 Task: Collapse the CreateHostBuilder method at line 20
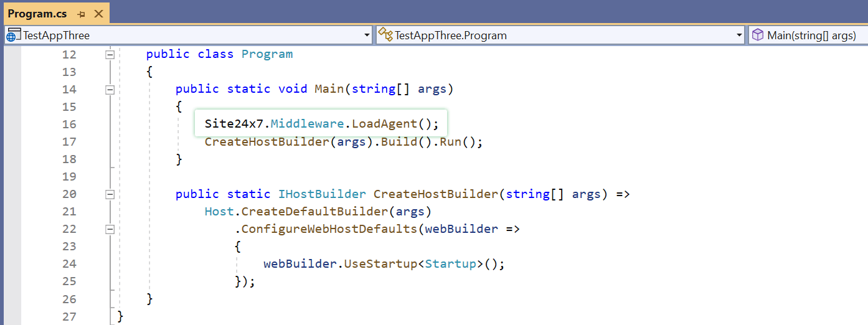pyautogui.click(x=110, y=194)
